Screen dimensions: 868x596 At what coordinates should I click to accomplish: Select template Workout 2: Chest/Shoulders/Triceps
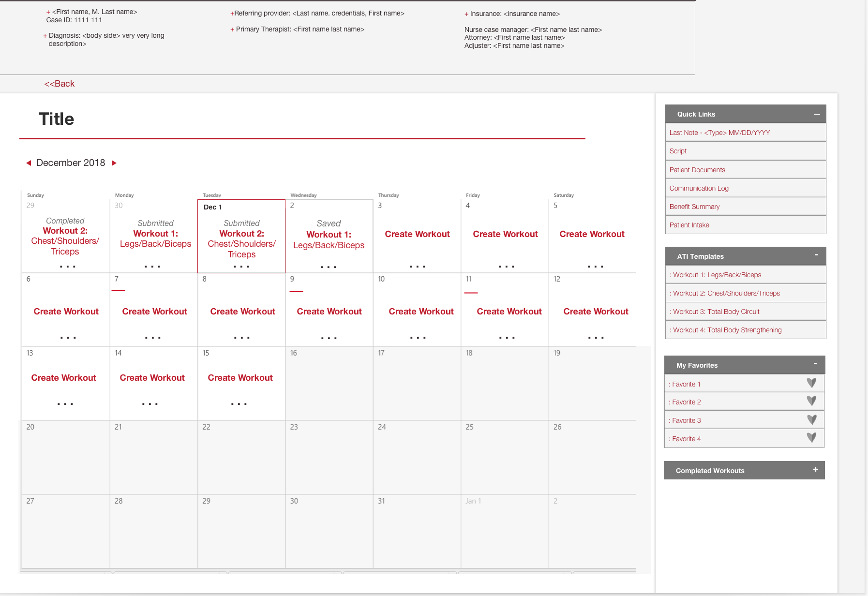click(746, 293)
